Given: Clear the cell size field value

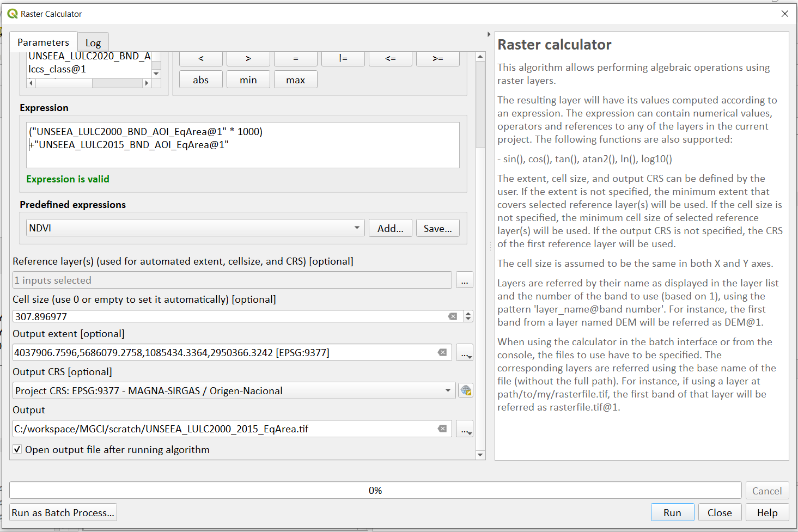Looking at the screenshot, I should [453, 316].
